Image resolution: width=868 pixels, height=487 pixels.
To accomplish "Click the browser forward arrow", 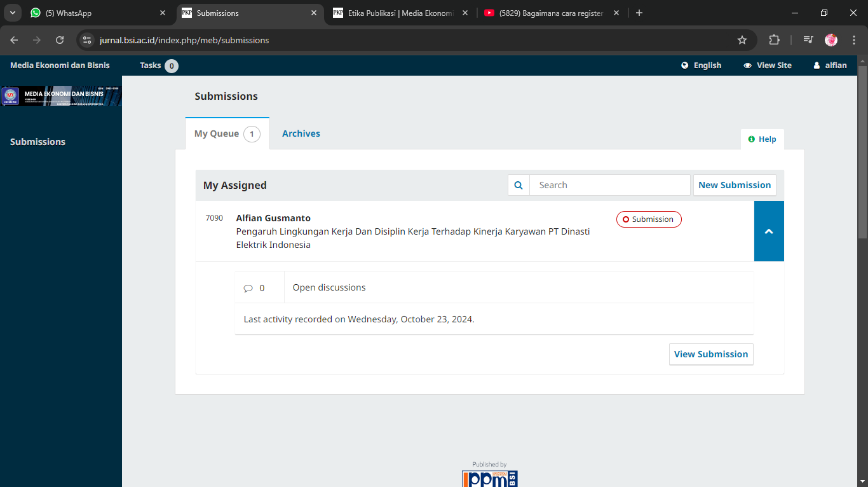I will (37, 40).
